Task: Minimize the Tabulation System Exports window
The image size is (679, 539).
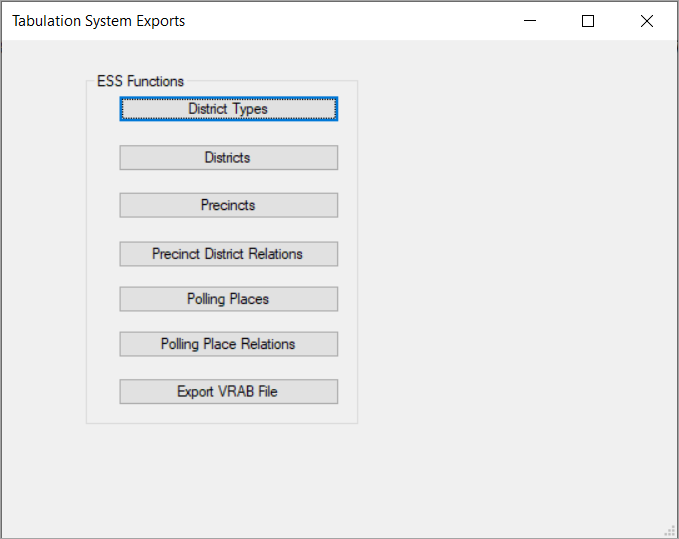Action: tap(530, 21)
